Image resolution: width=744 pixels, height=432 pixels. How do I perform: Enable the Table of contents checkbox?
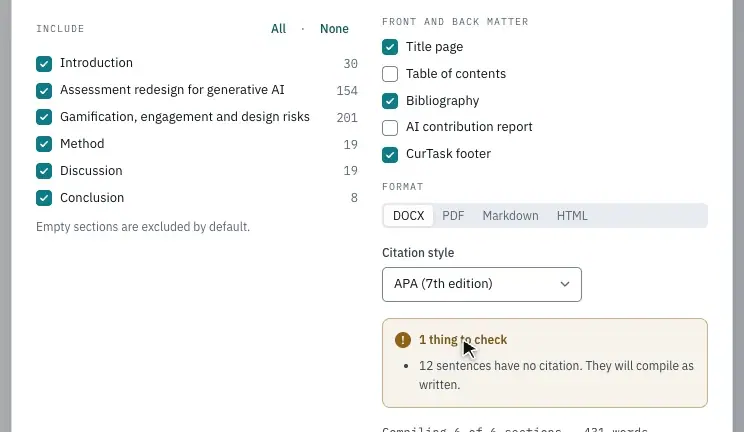[390, 74]
